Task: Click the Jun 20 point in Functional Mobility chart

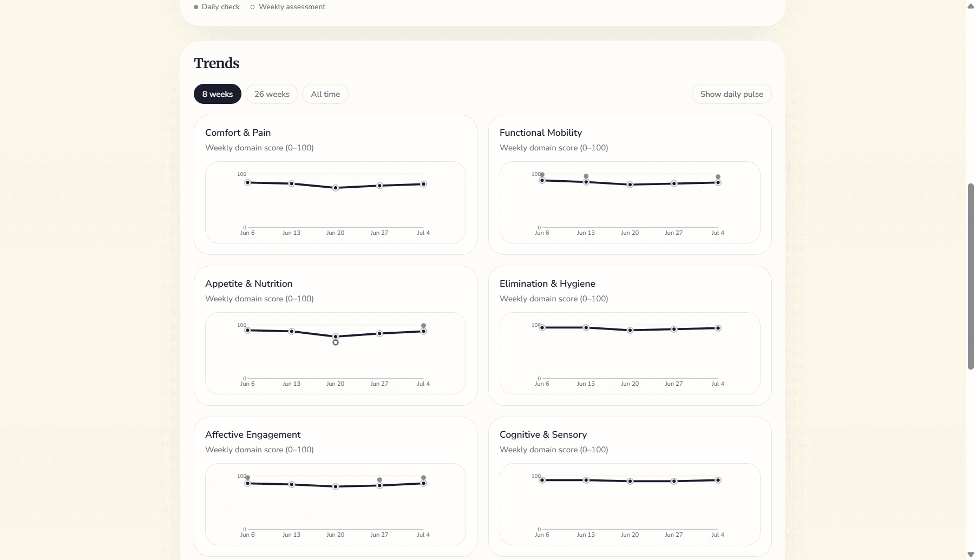Action: [x=630, y=185]
